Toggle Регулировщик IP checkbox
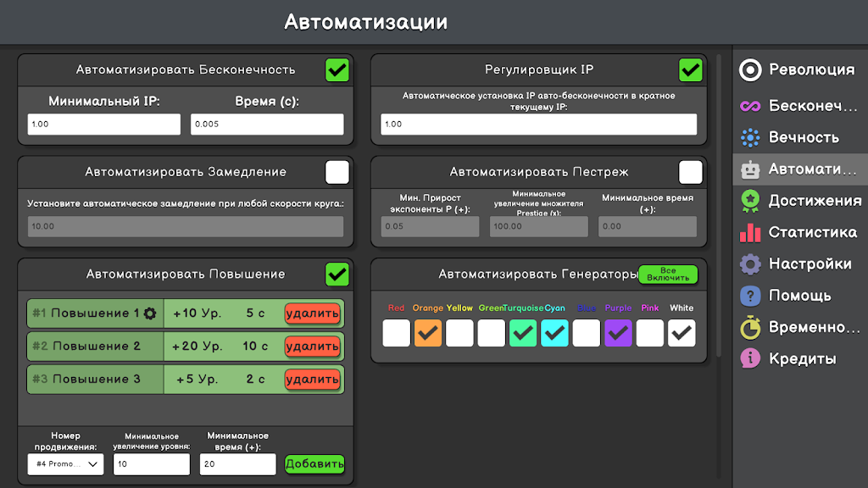The width and height of the screenshot is (868, 488). (x=690, y=70)
